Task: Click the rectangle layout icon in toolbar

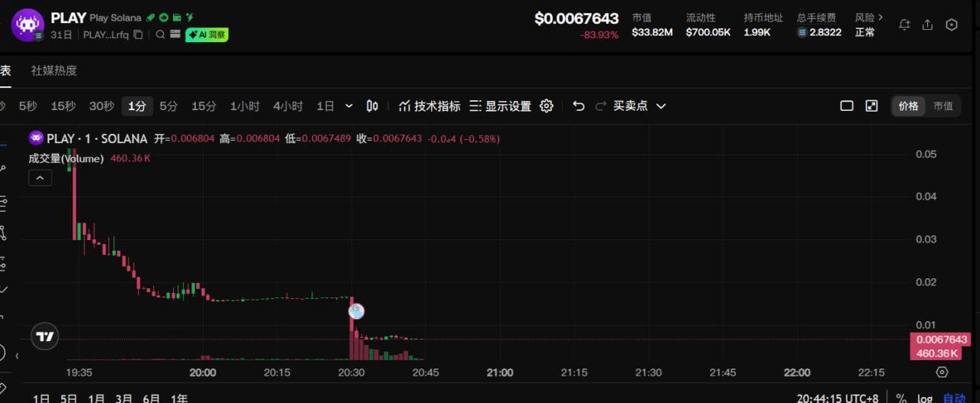Action: coord(847,106)
